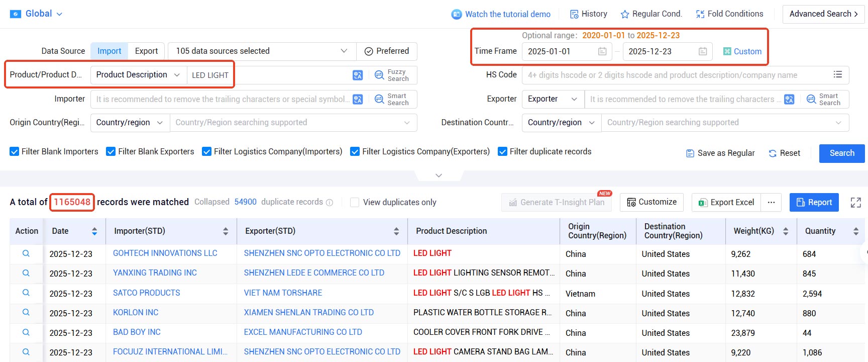This screenshot has height=362, width=868.
Task: Open Destination Country/region type dropdown
Action: pyautogui.click(x=562, y=123)
